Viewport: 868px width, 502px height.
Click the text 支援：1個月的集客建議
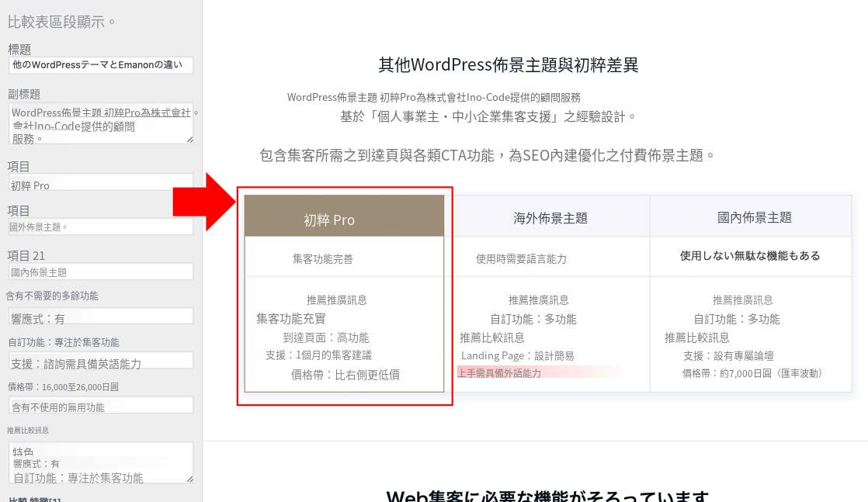click(x=319, y=355)
